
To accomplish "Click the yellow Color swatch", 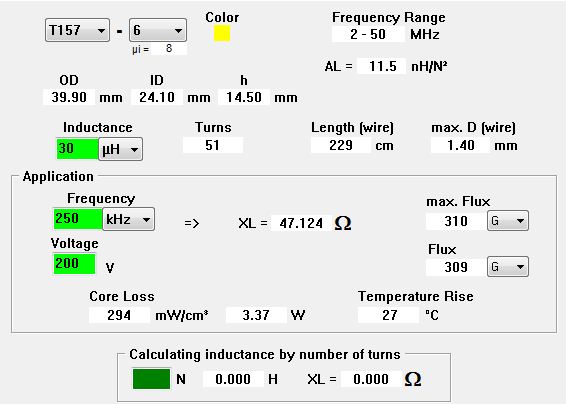I will point(222,33).
